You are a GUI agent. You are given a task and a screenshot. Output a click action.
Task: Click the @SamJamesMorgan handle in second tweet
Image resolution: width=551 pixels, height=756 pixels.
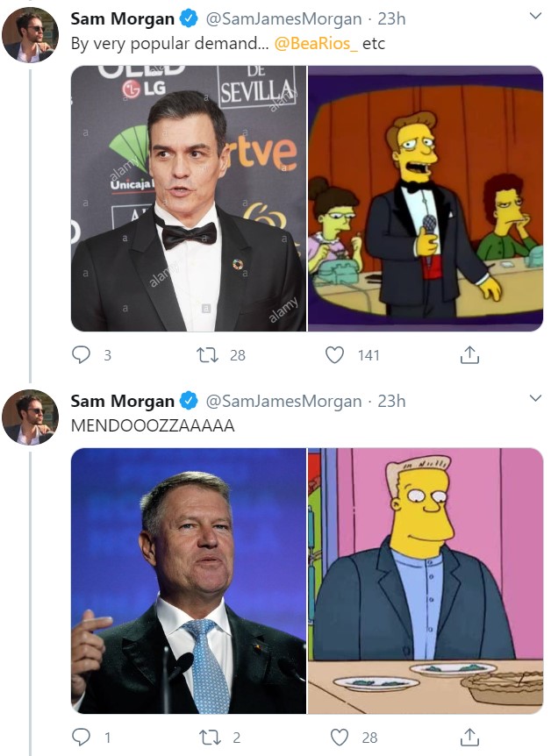point(283,401)
